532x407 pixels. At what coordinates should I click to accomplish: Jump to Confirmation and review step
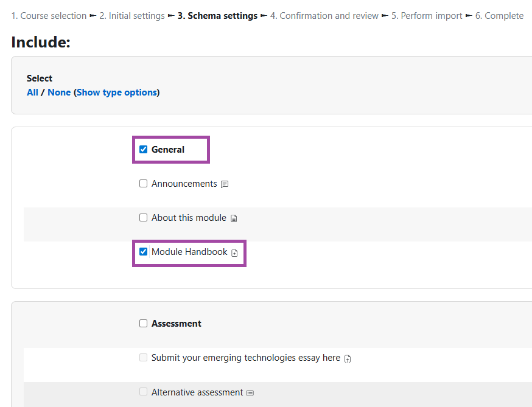pos(324,15)
